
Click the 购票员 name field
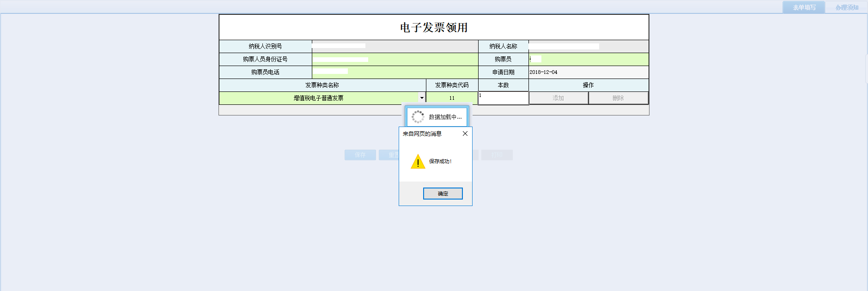(588, 59)
